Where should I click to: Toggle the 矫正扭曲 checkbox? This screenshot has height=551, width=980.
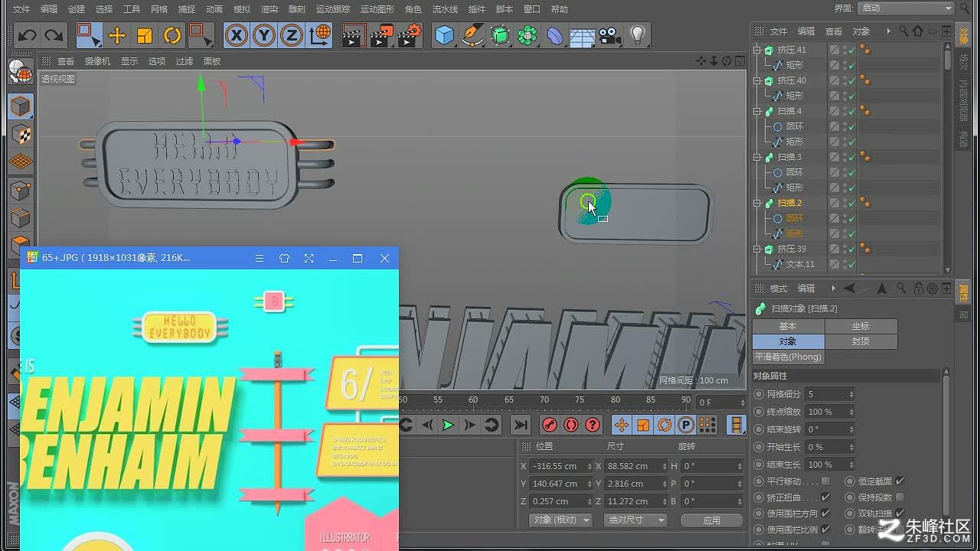[825, 497]
